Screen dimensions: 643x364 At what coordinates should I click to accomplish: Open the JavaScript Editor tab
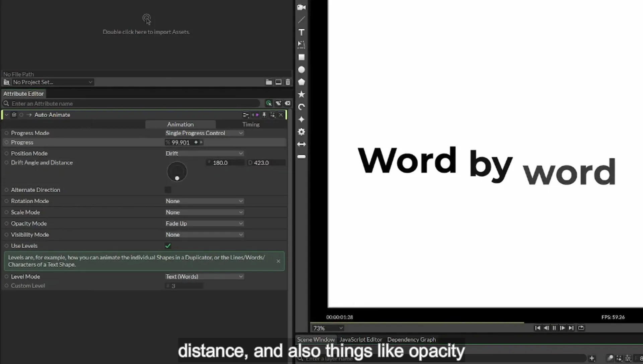click(361, 340)
